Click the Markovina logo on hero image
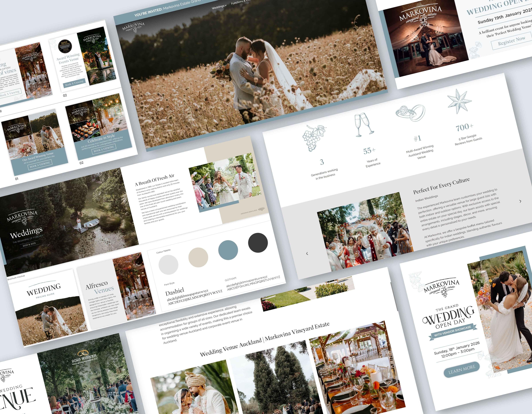The image size is (532, 414). click(x=133, y=27)
